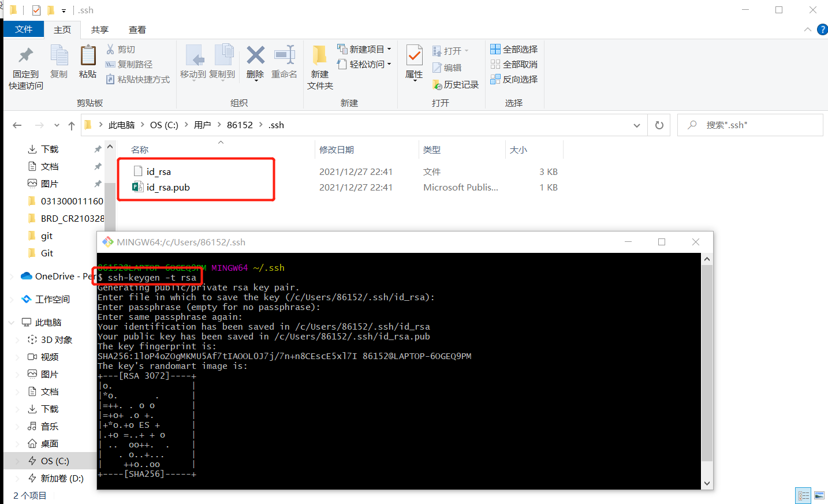
Task: Select 3D Objects in navigation tree
Action: click(57, 339)
